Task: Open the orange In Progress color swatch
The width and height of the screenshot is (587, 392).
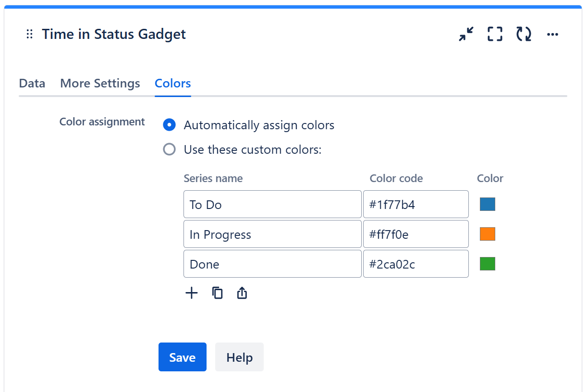Action: tap(487, 234)
